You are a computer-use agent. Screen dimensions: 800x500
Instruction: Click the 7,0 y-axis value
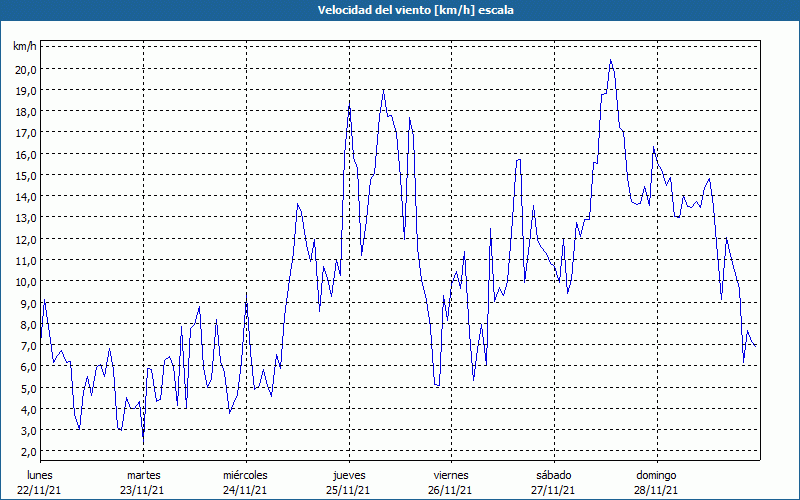tap(28, 345)
